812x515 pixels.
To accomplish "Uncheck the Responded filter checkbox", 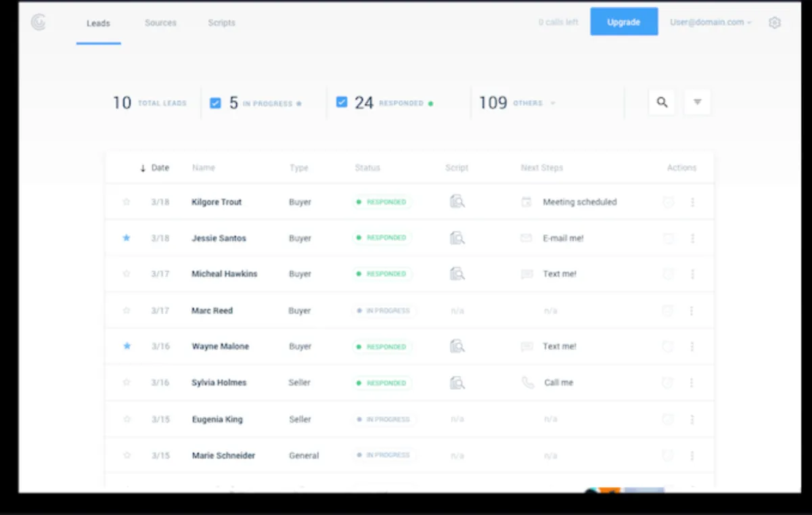I will pos(342,102).
